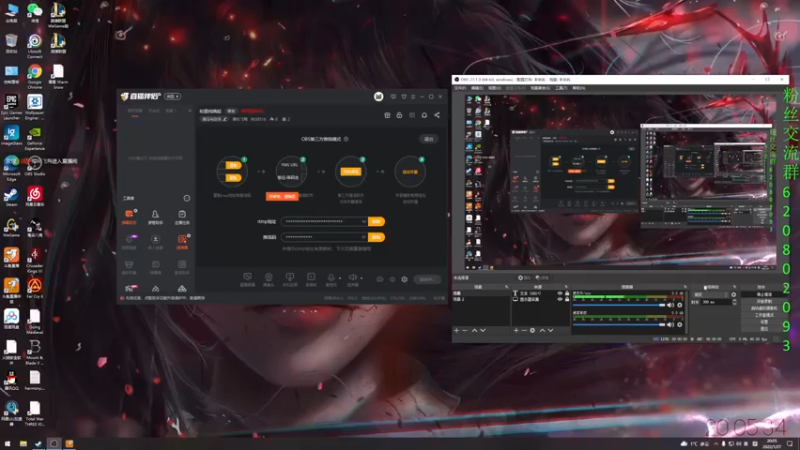Click the lock icon in streaming app header

click(x=399, y=115)
